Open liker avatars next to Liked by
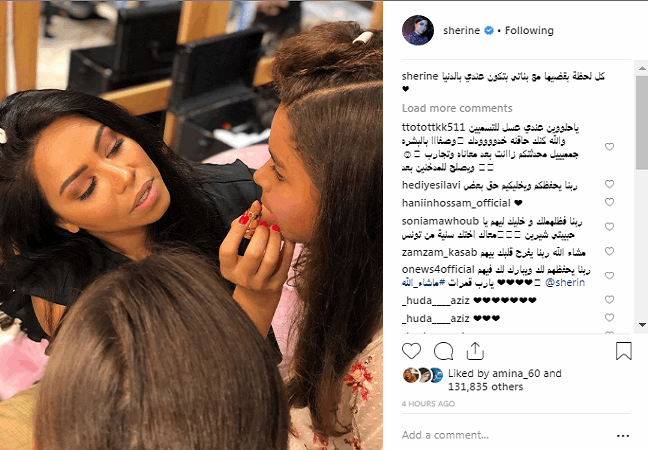 coord(423,375)
